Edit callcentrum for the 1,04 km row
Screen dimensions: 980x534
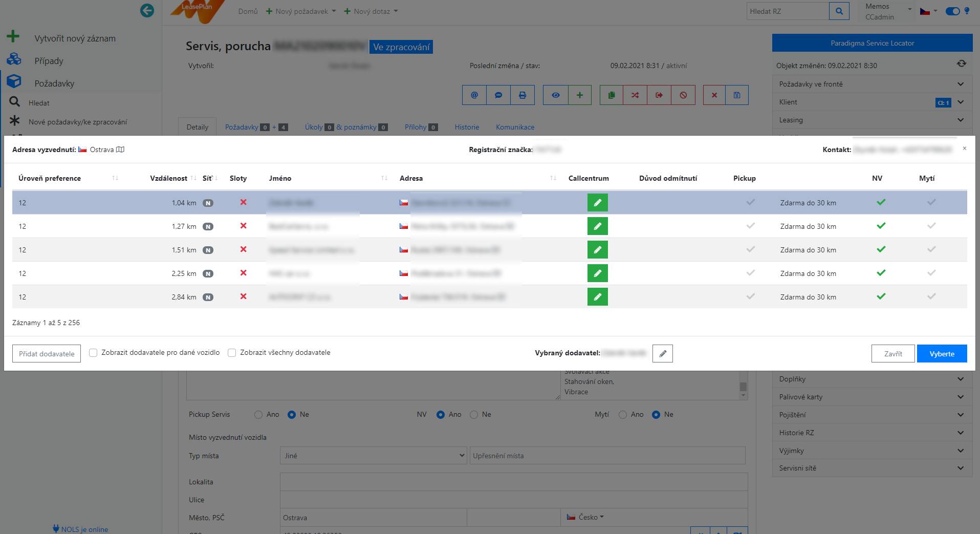click(598, 203)
